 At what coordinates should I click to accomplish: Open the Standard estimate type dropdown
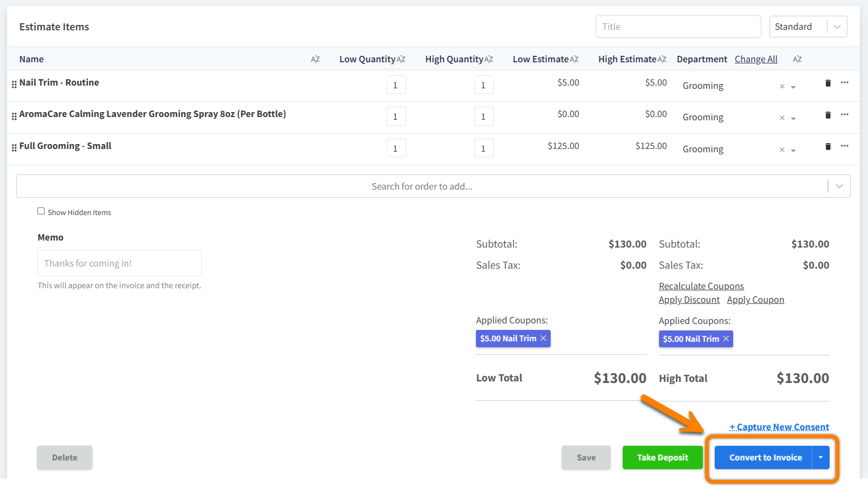pos(808,27)
